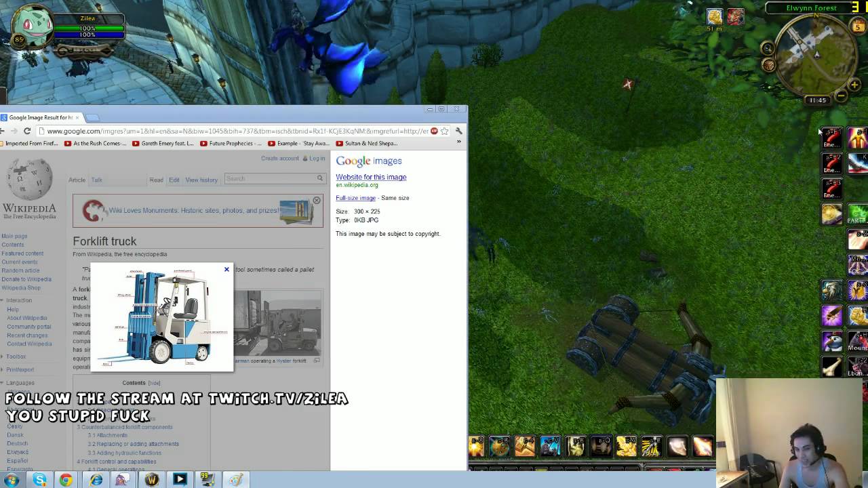Cast the yellow rays ability bound to s-F
This screenshot has width=868, height=488.
[x=651, y=446]
